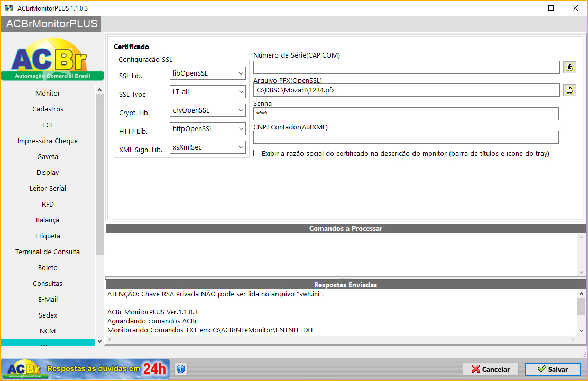Open NCM section
This screenshot has width=588, height=381.
coord(48,331)
